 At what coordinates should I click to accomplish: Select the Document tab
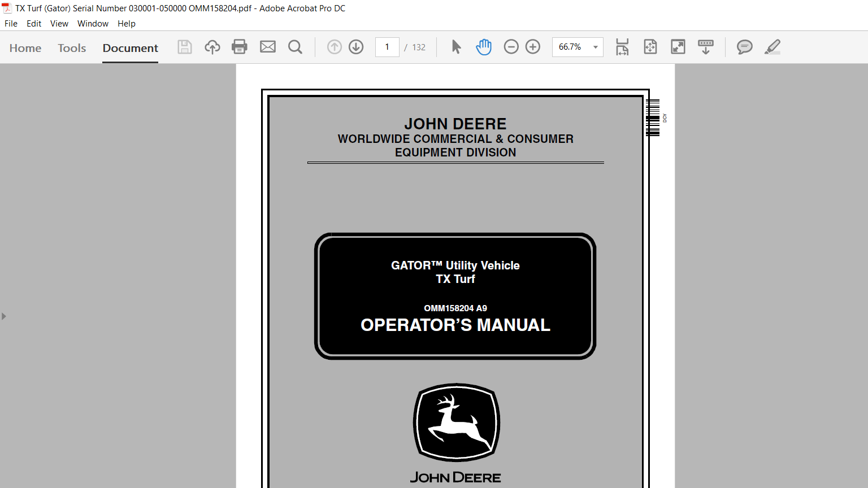click(x=131, y=48)
